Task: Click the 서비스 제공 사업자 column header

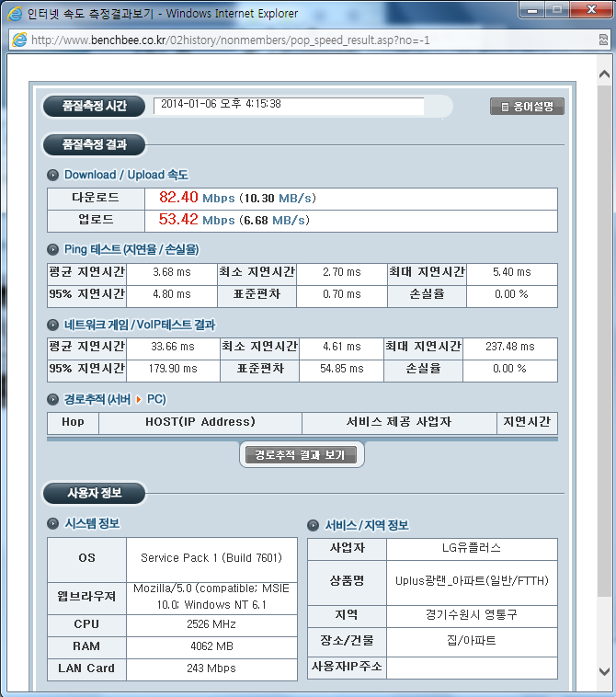Action: 399,422
